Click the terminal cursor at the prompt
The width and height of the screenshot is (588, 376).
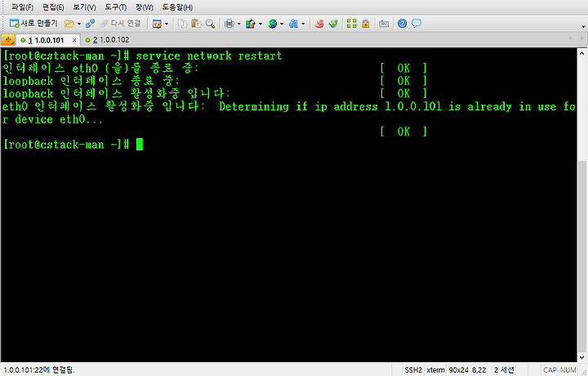coord(140,145)
